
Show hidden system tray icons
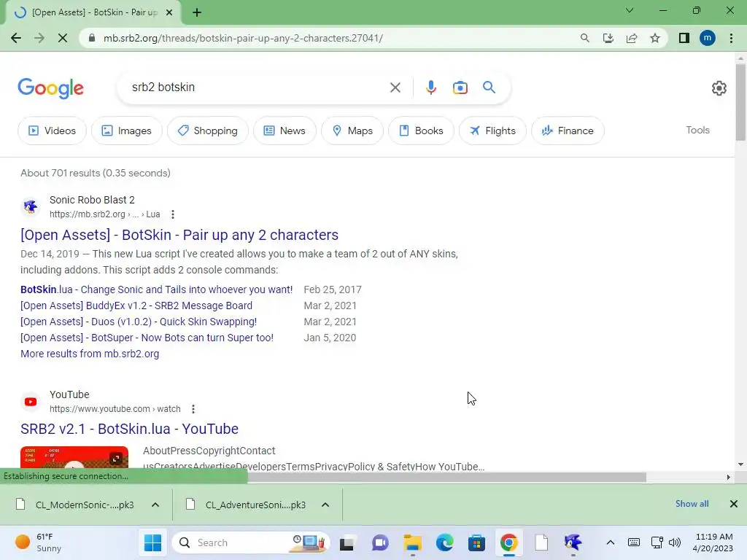click(611, 542)
